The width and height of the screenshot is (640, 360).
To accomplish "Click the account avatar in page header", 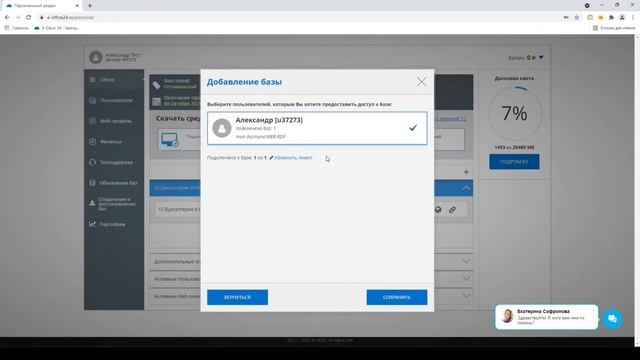I will [x=96, y=57].
